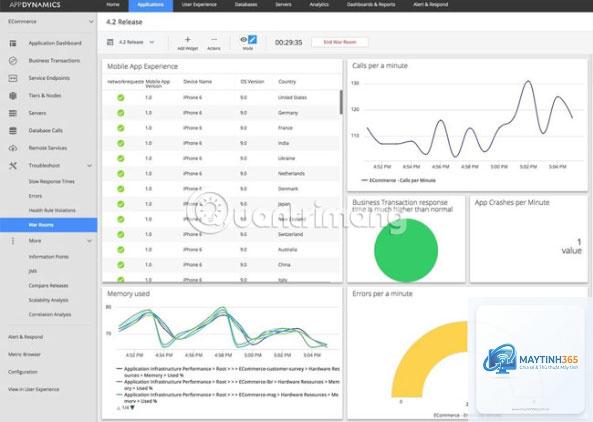
Task: Click the End War Room button
Action: 340,42
